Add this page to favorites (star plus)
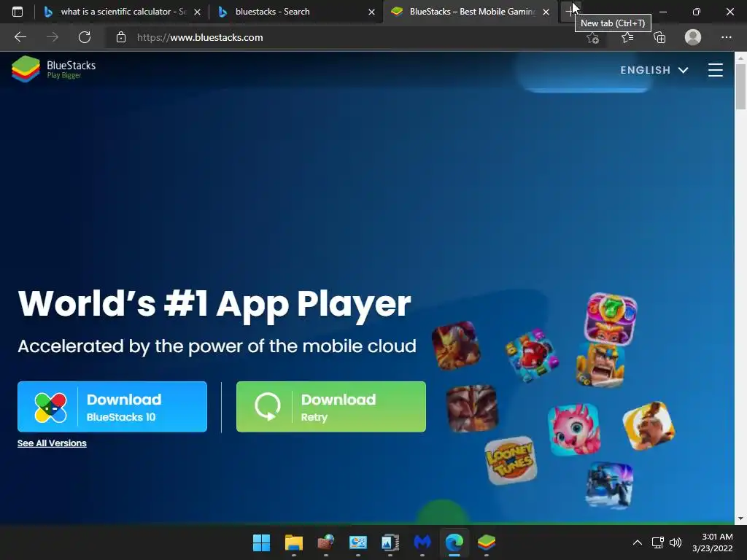 pyautogui.click(x=592, y=37)
